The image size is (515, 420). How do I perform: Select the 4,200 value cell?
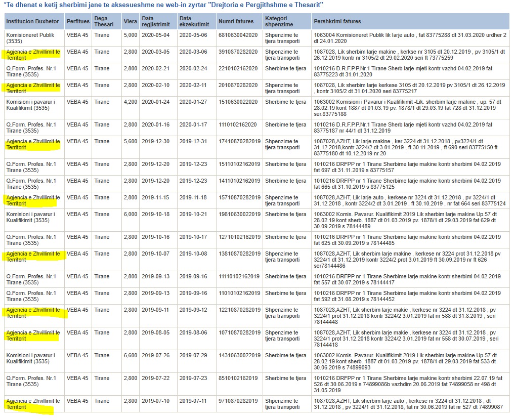(x=131, y=102)
